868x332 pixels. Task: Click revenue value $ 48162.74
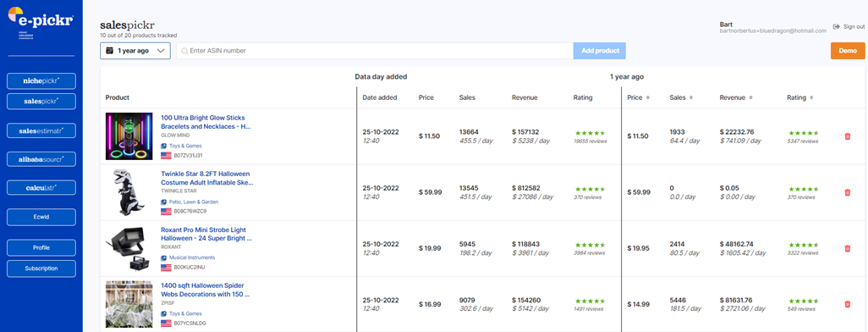pyautogui.click(x=736, y=244)
